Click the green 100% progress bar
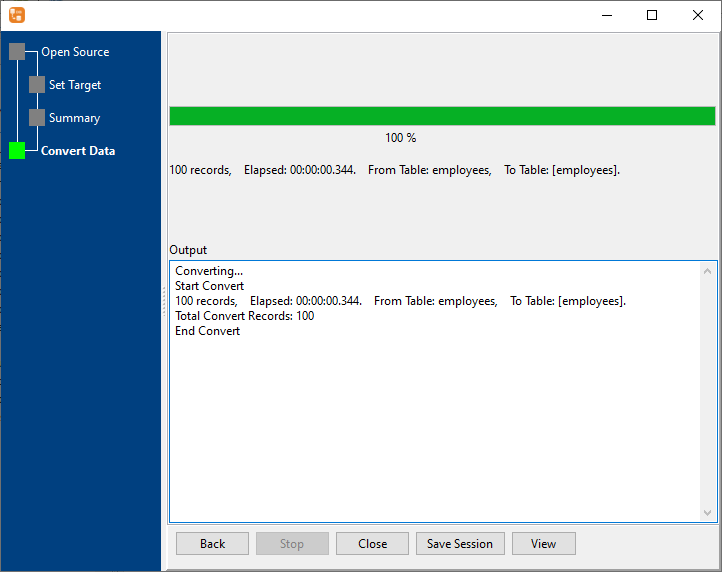The height and width of the screenshot is (572, 722). point(442,116)
